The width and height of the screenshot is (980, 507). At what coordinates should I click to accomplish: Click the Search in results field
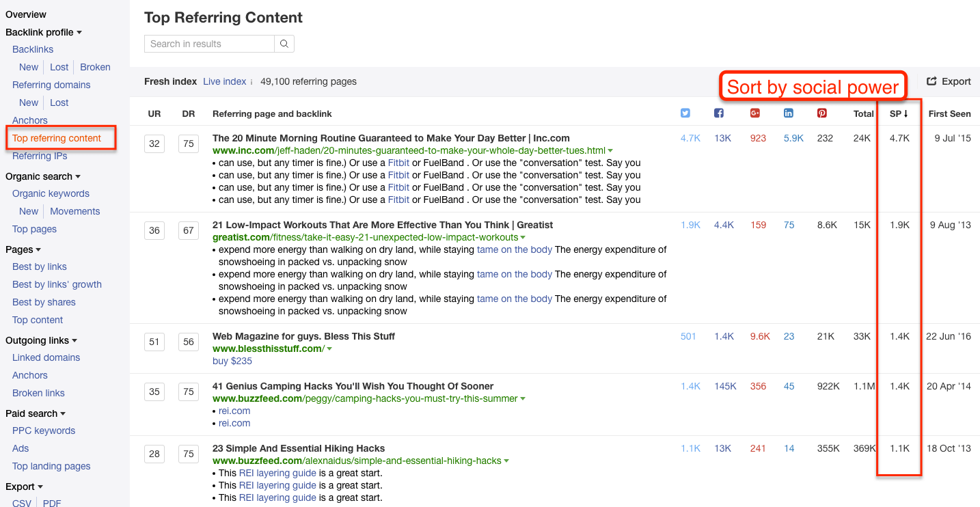click(x=209, y=44)
